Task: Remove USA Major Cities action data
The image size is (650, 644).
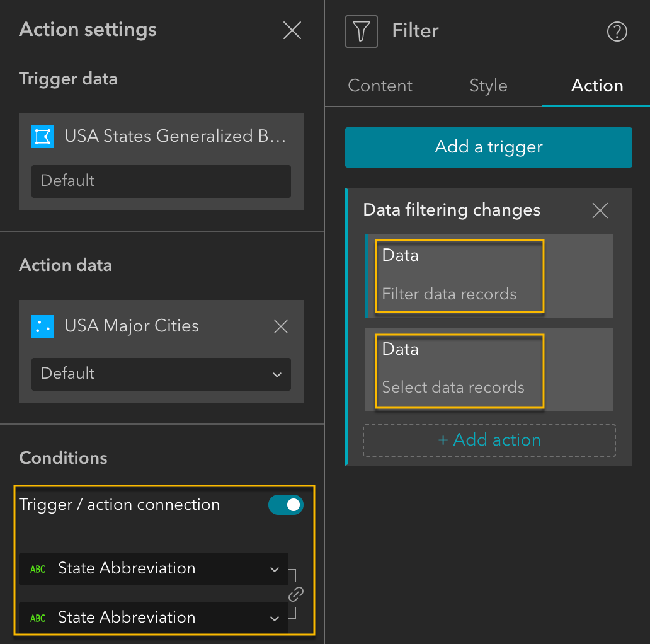Action: pyautogui.click(x=281, y=326)
